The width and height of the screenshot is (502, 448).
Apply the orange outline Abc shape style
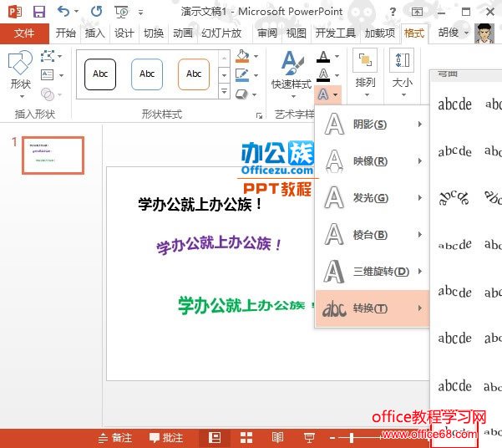(194, 74)
